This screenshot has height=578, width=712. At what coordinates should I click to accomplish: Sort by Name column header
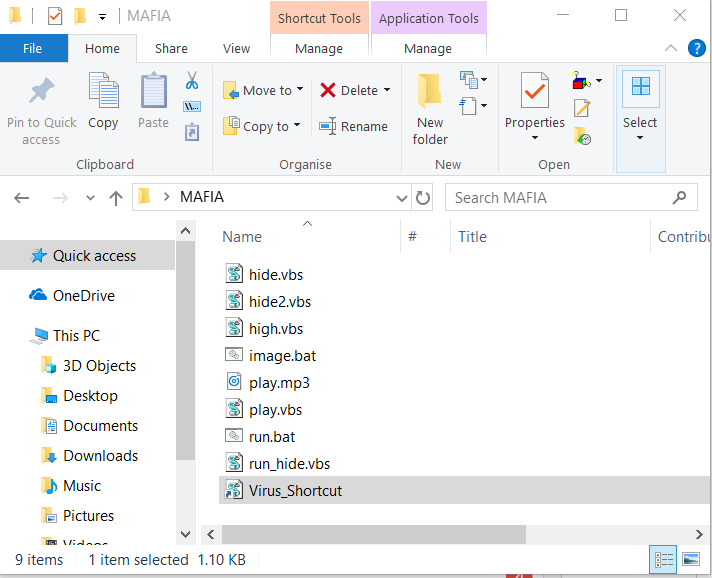(x=242, y=237)
